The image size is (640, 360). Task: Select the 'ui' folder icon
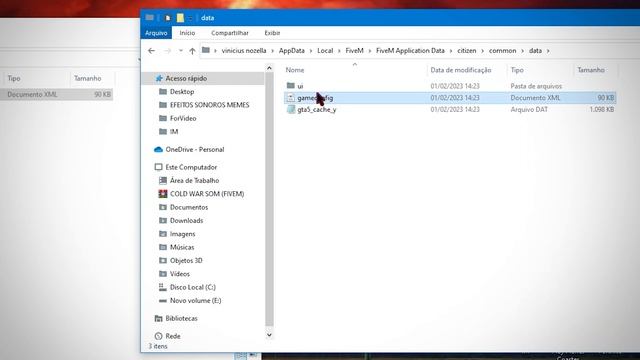pos(291,86)
